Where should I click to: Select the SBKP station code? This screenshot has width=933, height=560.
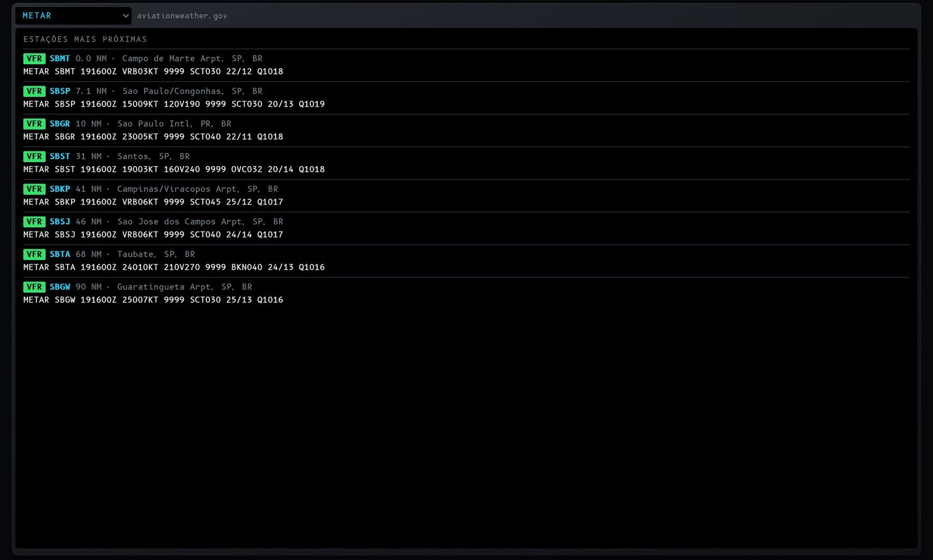(59, 189)
